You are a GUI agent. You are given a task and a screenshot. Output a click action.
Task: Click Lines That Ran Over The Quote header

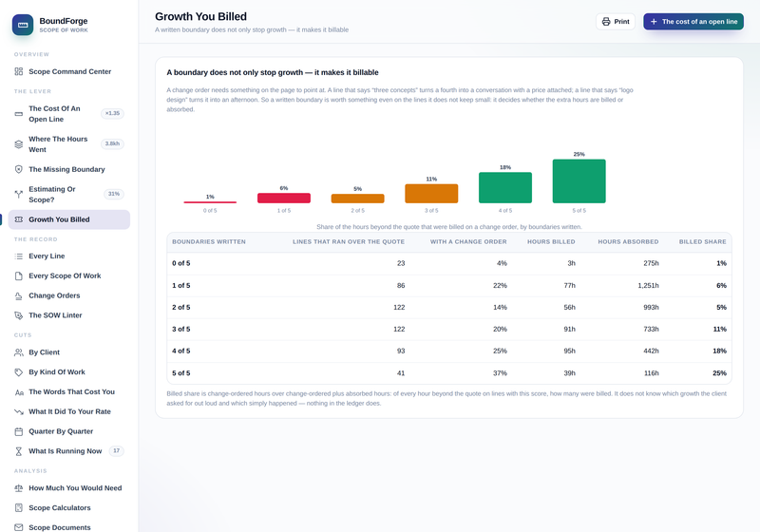click(349, 241)
